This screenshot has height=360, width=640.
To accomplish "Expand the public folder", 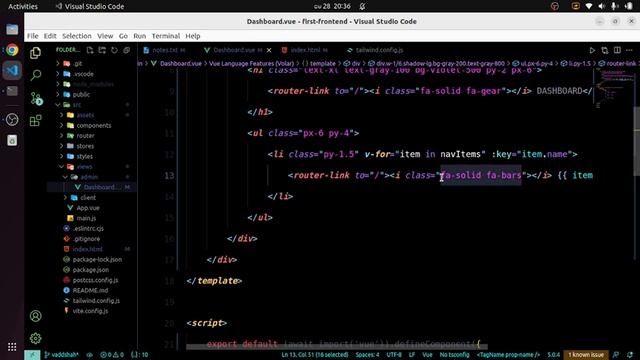I will click(x=81, y=94).
